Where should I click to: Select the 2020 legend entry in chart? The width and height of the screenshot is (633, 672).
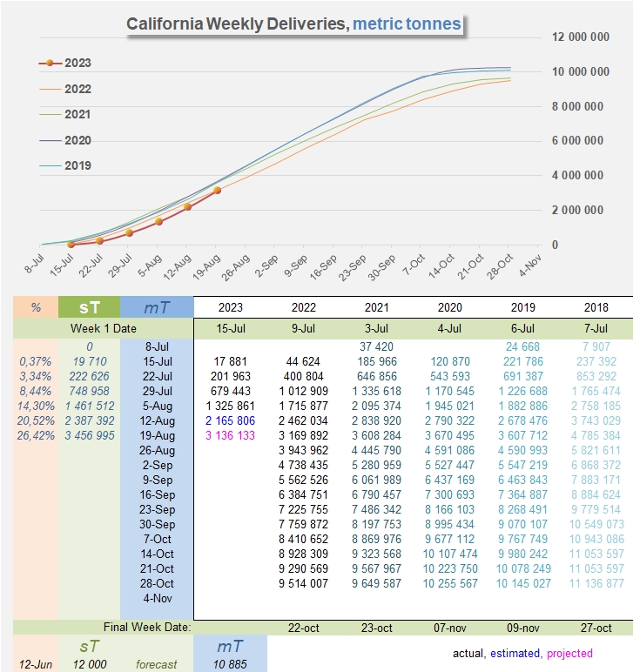click(77, 140)
